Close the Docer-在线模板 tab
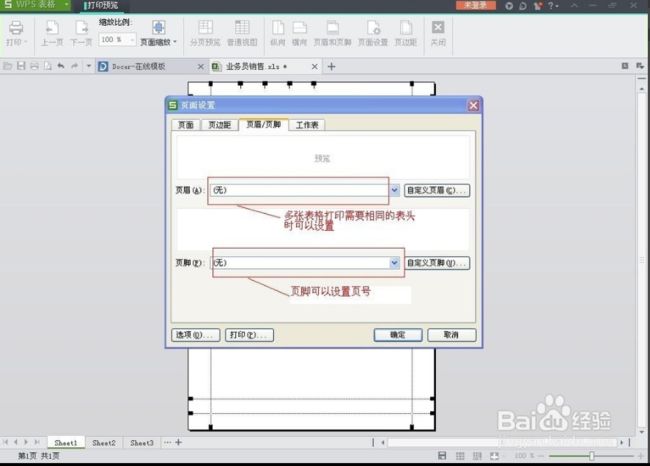The image size is (650, 466). pos(201,66)
